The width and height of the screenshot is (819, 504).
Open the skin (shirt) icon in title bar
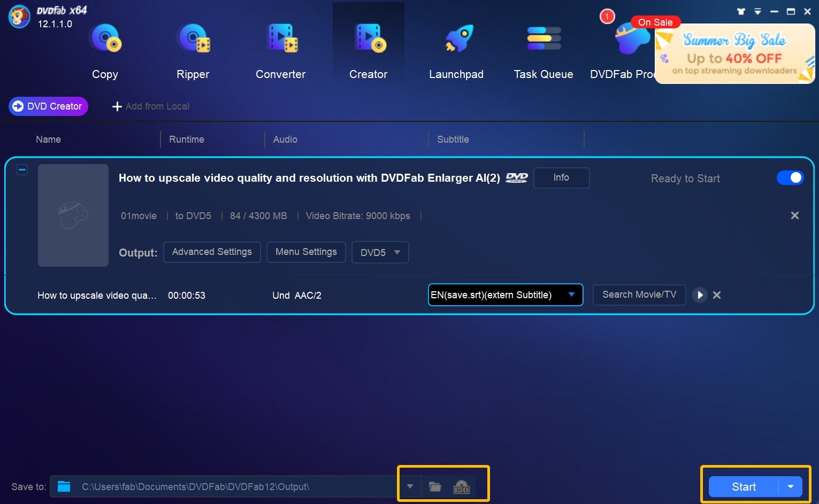pos(741,11)
